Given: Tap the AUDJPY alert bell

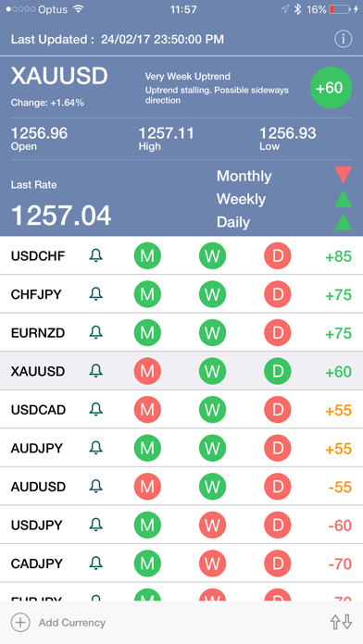Looking at the screenshot, I should tap(95, 448).
